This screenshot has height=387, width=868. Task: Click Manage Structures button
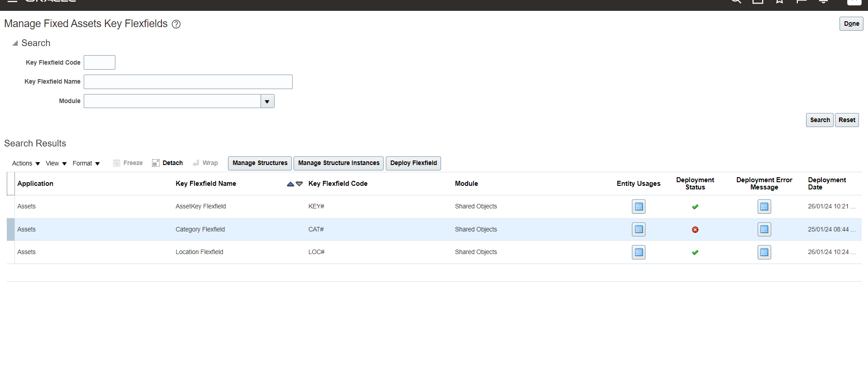260,163
